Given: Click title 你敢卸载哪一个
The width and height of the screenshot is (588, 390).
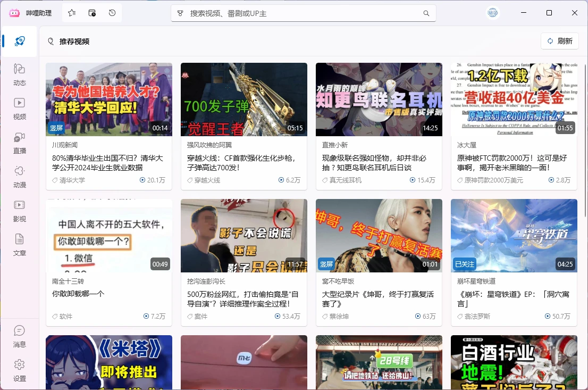Looking at the screenshot, I should 78,294.
